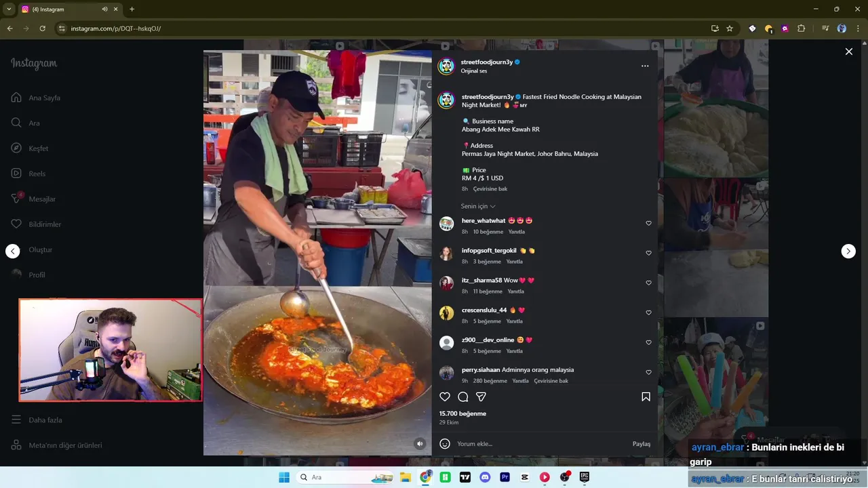868x488 pixels.
Task: View 15.700 beğenme likes list
Action: (462, 413)
